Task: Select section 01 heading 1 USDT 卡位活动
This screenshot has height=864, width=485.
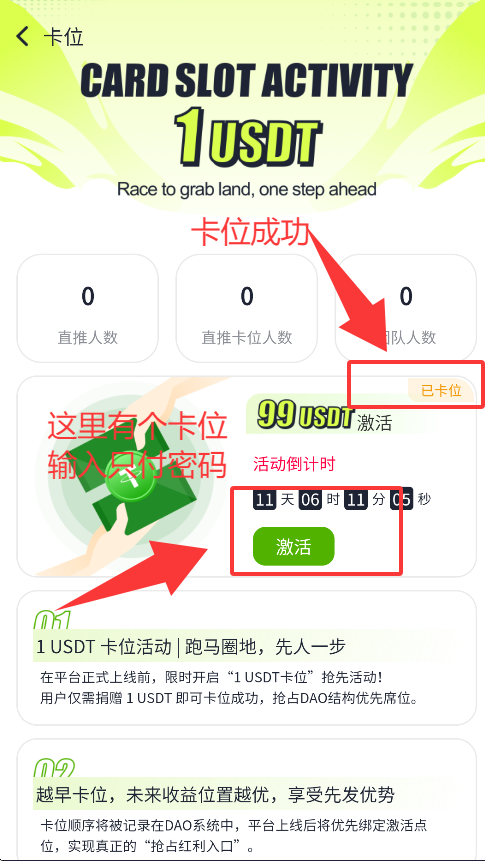Action: point(191,646)
